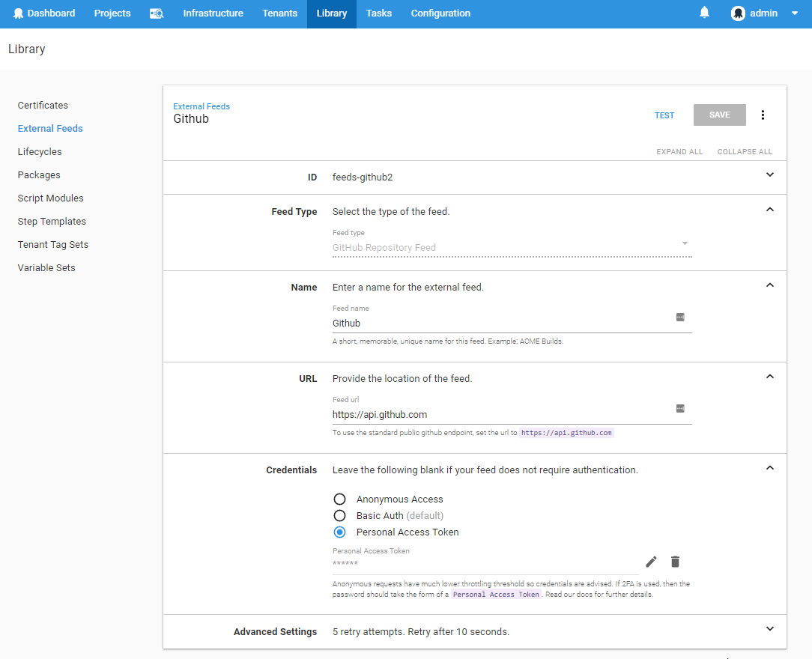Expand the ID section
812x659 pixels.
(769, 174)
